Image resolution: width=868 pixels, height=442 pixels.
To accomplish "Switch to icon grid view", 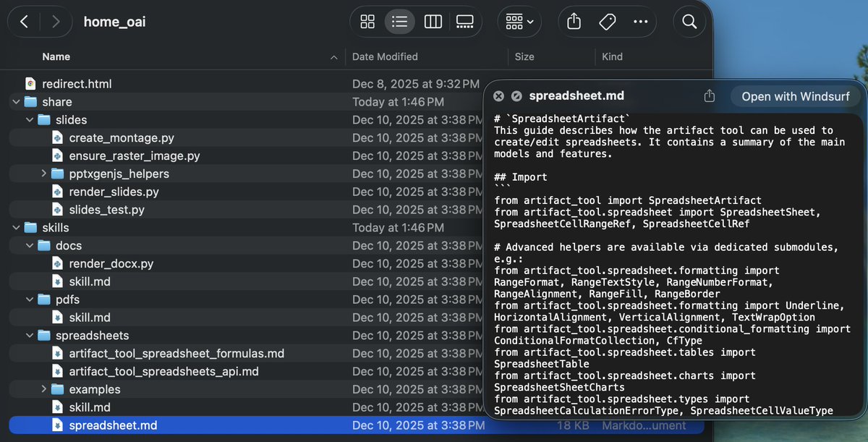I will coord(367,22).
